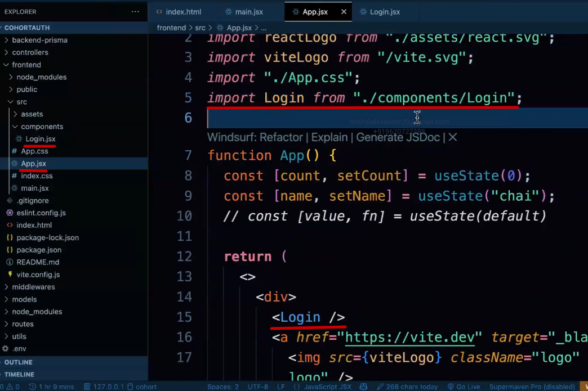Start Go Live server

pos(464,386)
